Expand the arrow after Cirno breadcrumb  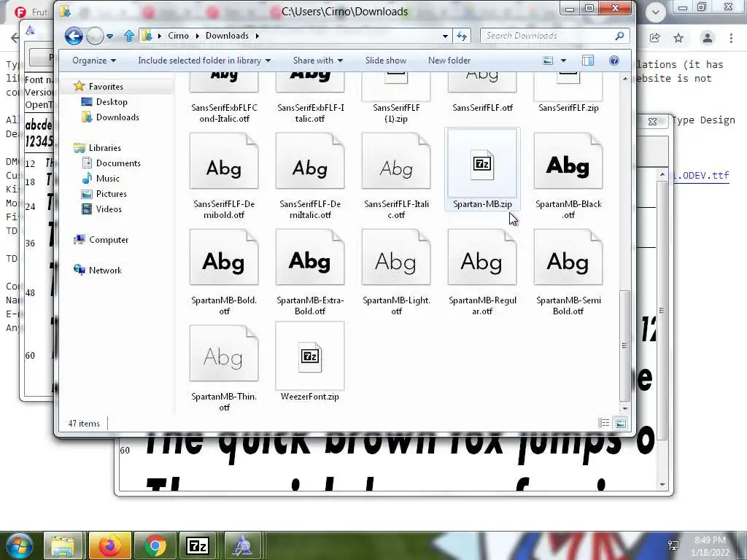pyautogui.click(x=197, y=36)
